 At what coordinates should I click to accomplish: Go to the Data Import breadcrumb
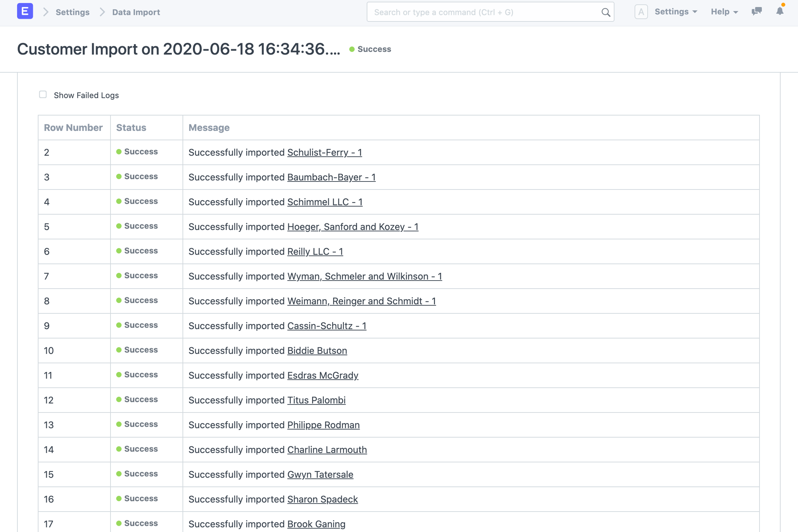pos(136,12)
